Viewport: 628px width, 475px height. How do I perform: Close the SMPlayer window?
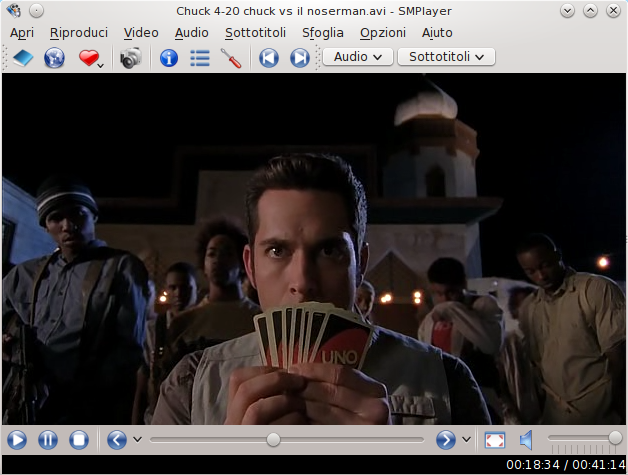[613, 11]
